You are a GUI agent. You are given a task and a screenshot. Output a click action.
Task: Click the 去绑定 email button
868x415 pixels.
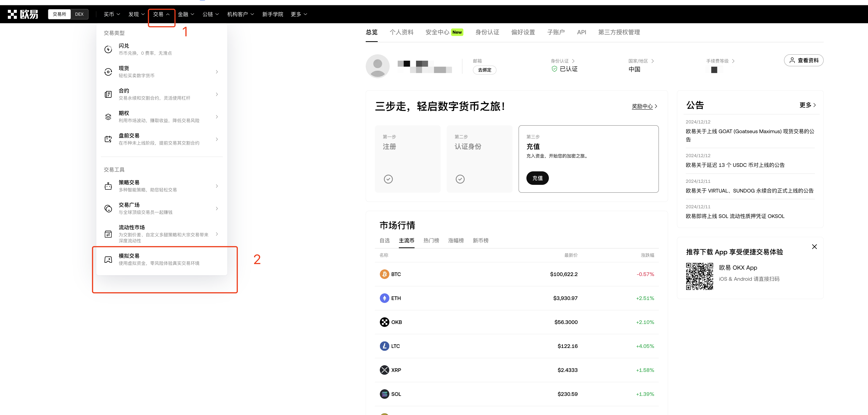point(485,70)
